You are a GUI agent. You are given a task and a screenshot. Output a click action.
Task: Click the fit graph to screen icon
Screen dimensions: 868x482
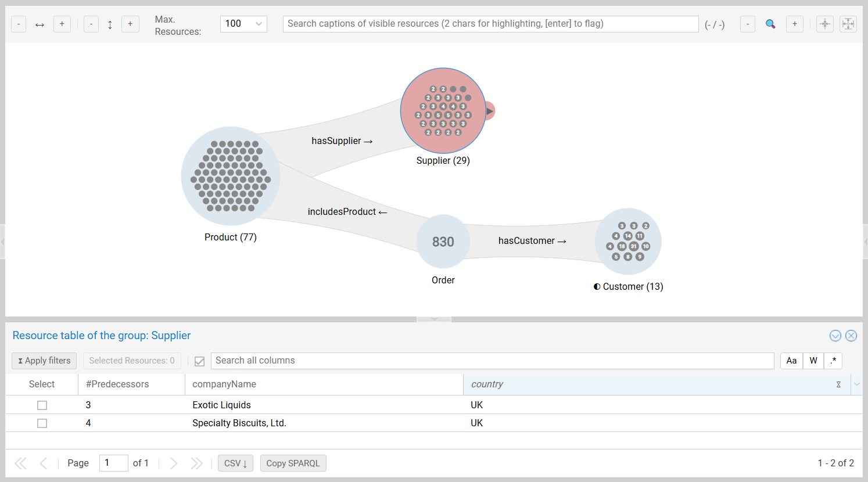point(848,24)
